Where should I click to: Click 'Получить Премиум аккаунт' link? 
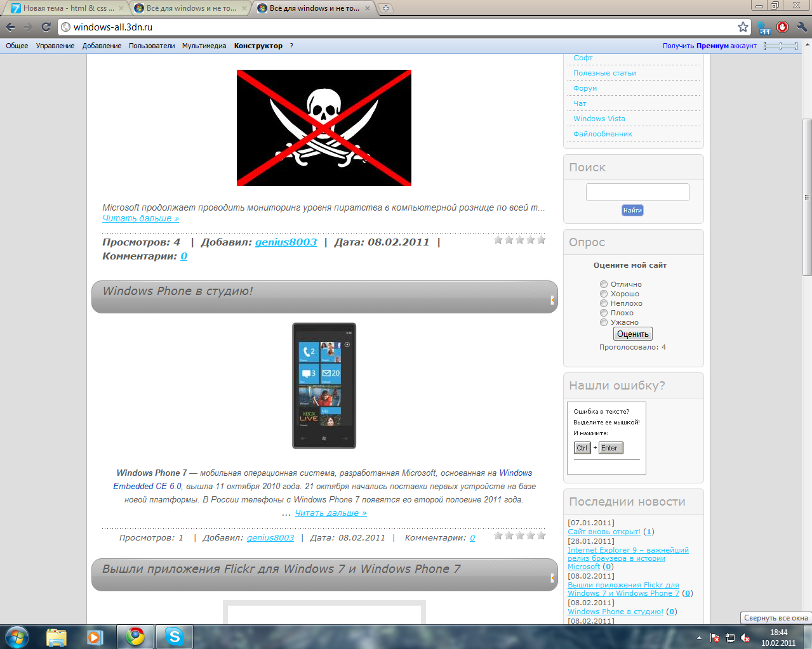[x=710, y=46]
